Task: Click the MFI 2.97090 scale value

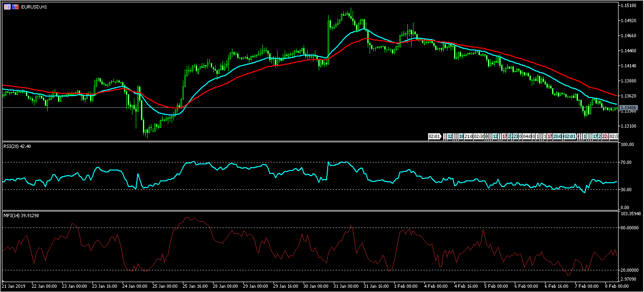Action: [629, 279]
